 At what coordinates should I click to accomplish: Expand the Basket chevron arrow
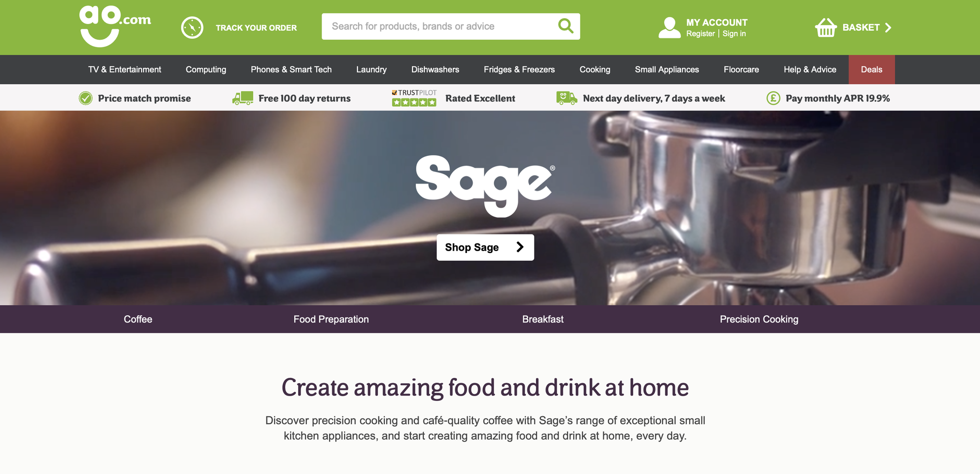[888, 28]
